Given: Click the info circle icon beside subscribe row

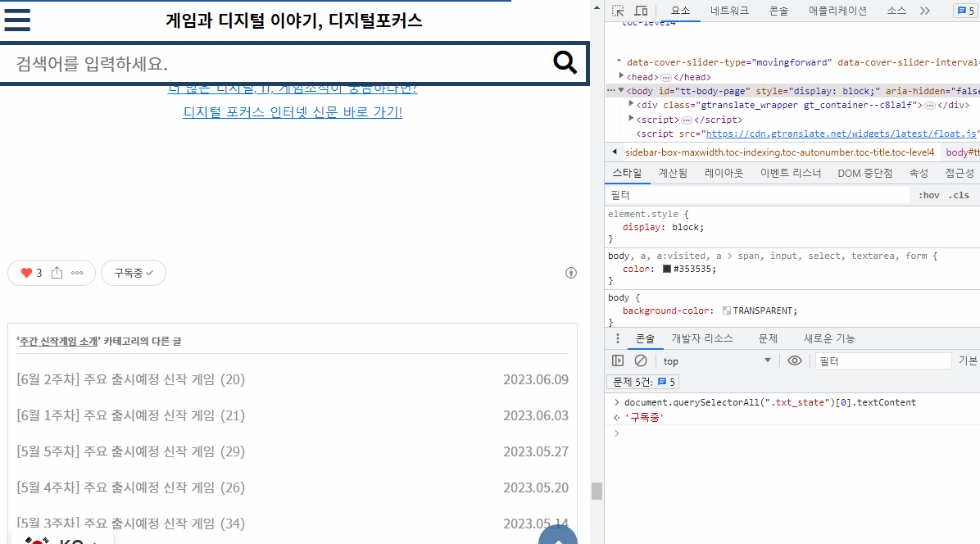Looking at the screenshot, I should (x=570, y=273).
